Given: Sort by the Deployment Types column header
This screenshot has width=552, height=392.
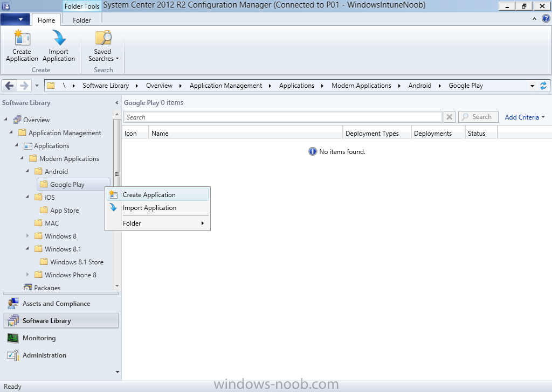Looking at the screenshot, I should point(377,133).
